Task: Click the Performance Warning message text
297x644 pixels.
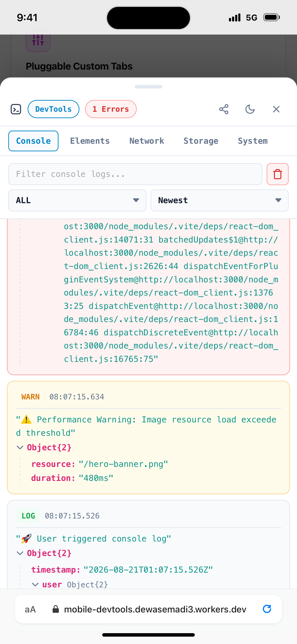Action: (146, 426)
